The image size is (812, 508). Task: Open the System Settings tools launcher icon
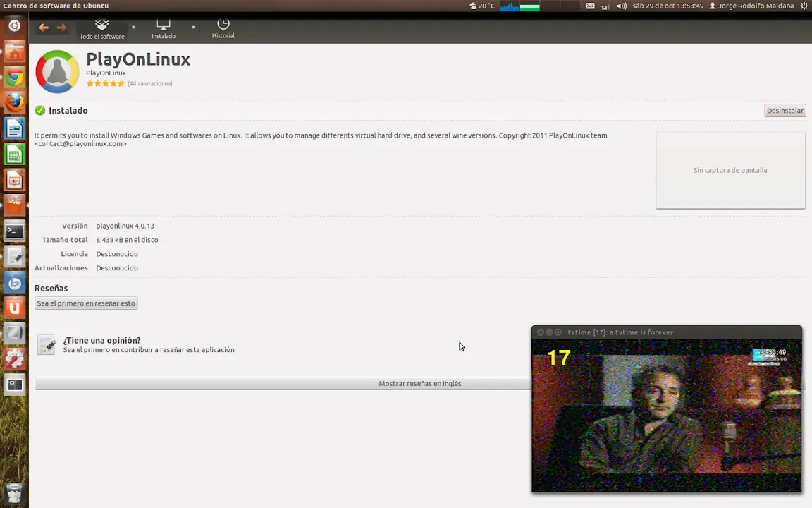pos(15,359)
